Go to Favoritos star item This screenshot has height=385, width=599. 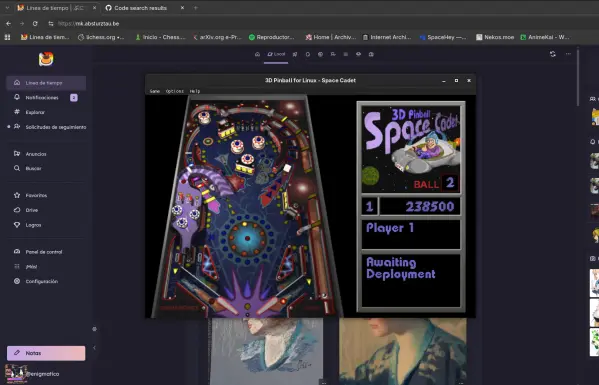[x=46, y=195]
